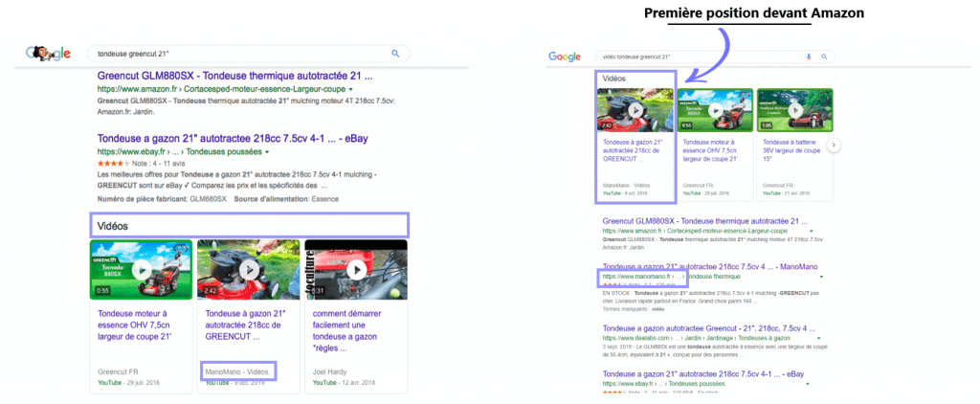
Task: Click the 'Joel Hardy' channel name
Action: 328,371
